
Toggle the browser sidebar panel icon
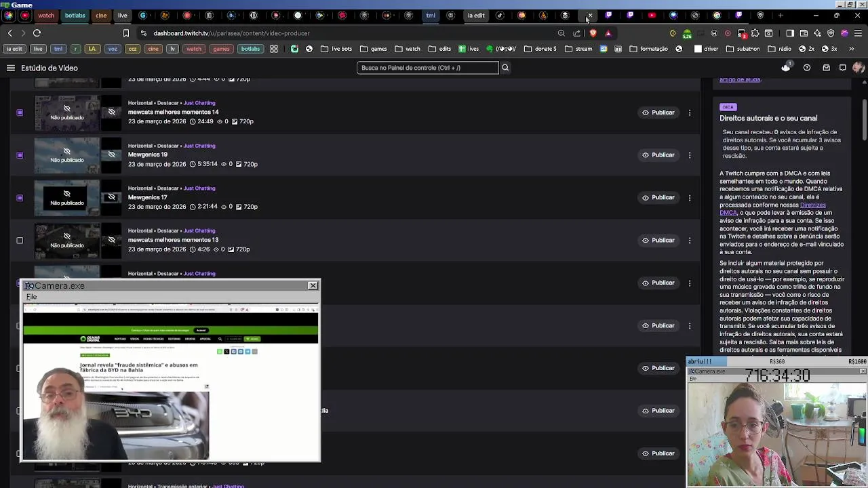click(790, 33)
